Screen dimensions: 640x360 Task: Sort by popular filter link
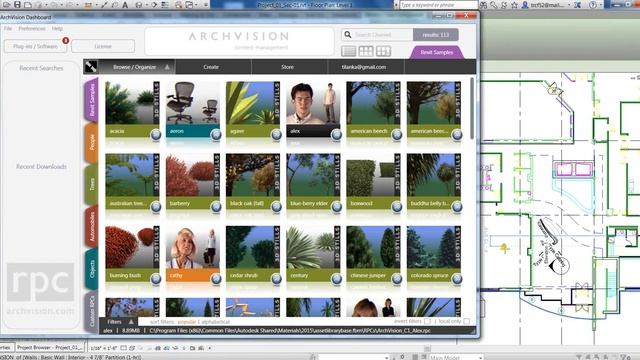tap(186, 322)
